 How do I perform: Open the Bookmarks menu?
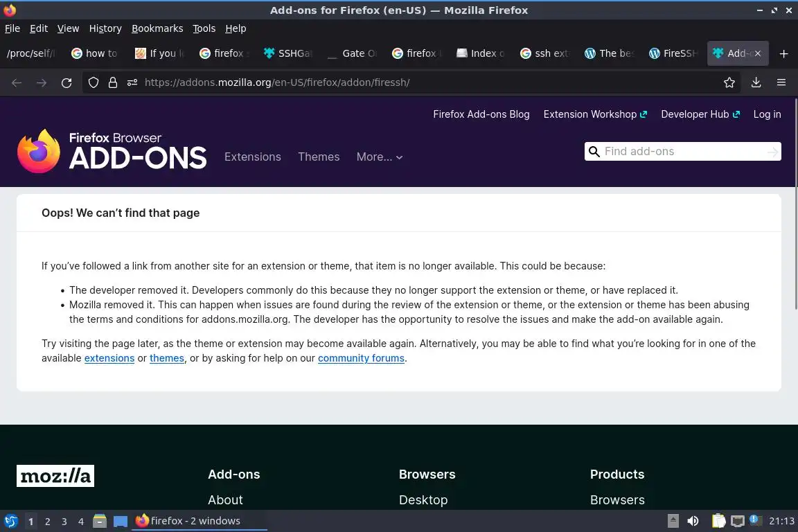(x=157, y=28)
